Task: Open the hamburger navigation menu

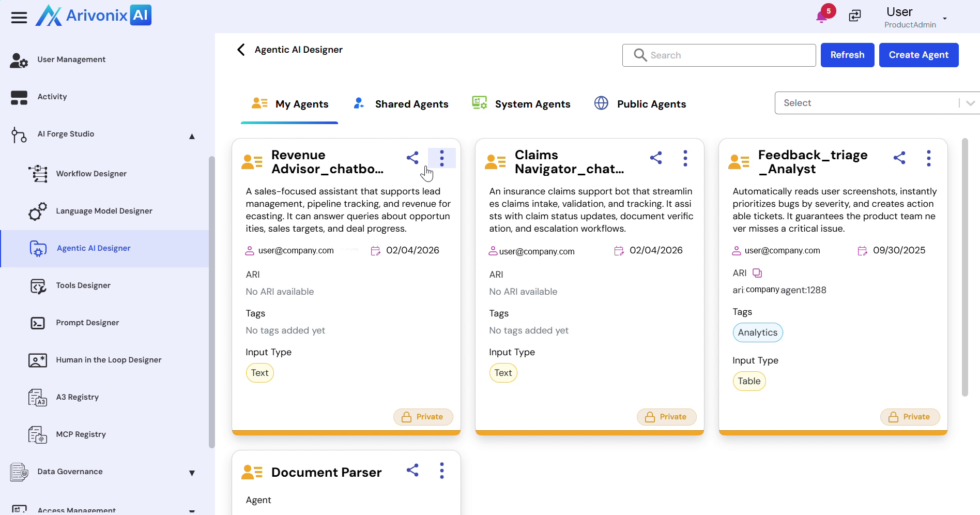Action: click(19, 18)
